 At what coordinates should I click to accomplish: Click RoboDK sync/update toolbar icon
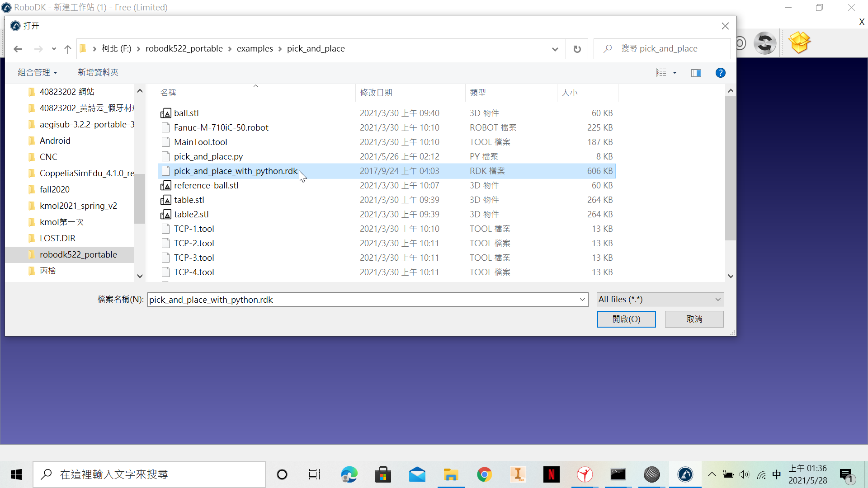pyautogui.click(x=765, y=43)
